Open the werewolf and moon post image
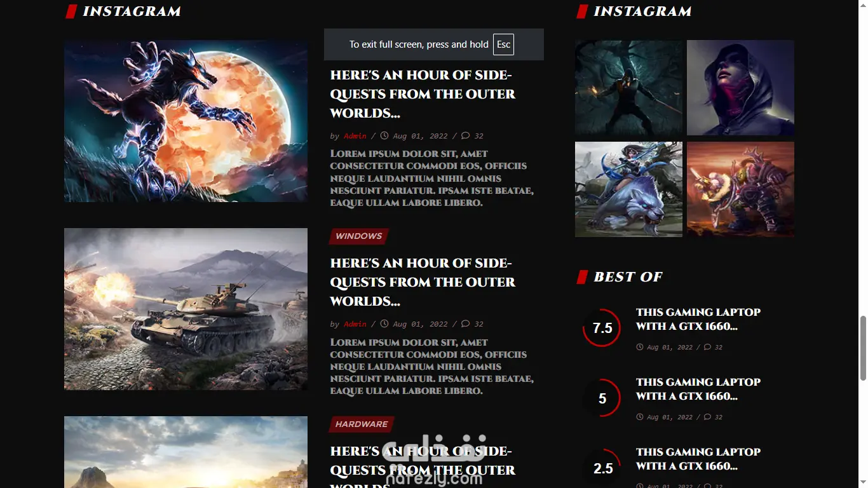 (x=186, y=121)
